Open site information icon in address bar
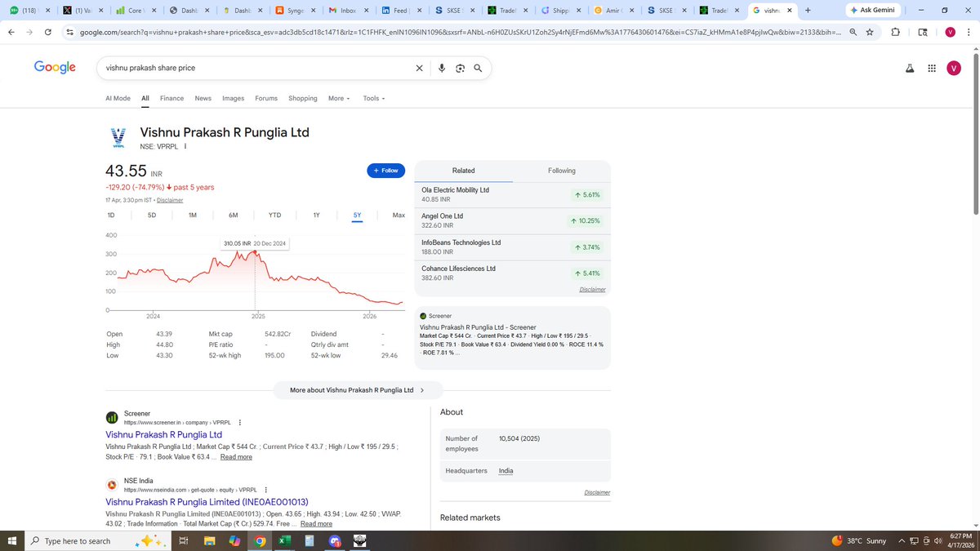 pos(70,32)
